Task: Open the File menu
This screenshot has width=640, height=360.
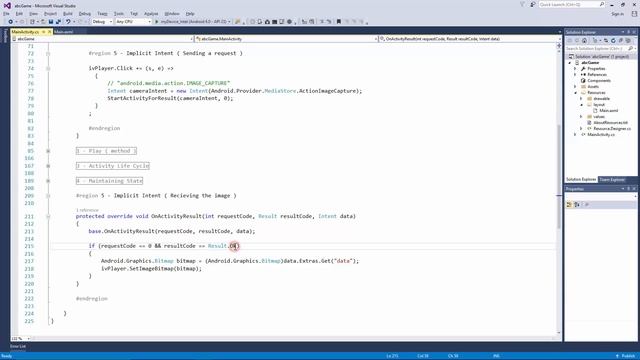Action: pos(6,13)
